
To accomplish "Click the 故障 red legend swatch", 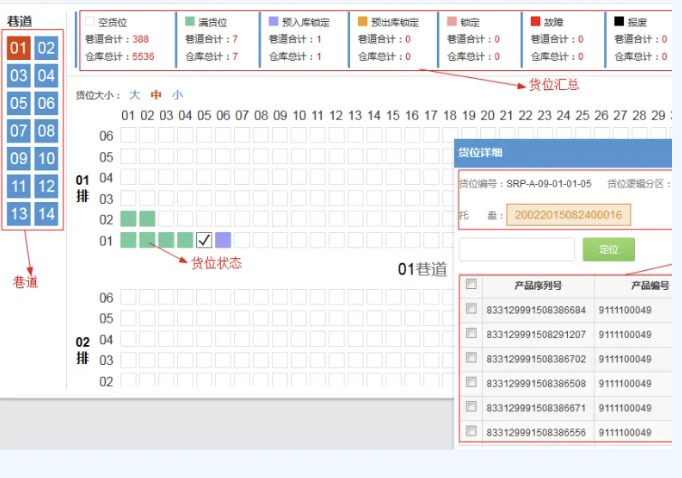I will click(535, 21).
